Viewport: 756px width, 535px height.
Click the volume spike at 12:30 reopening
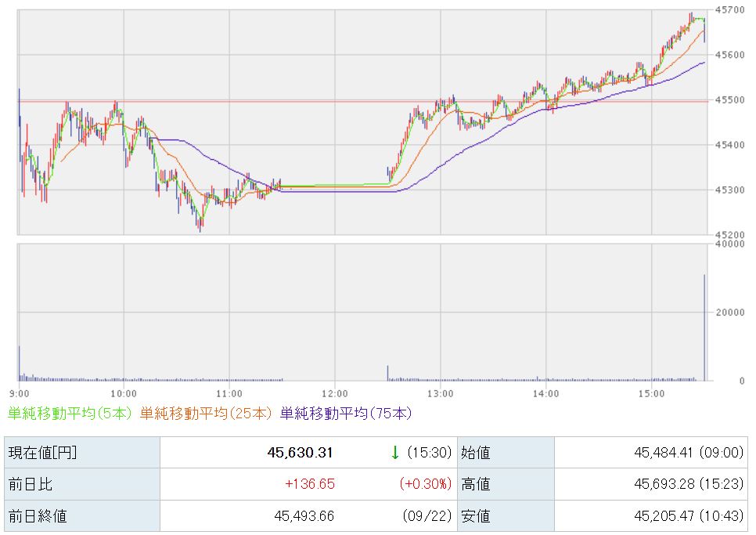point(387,373)
